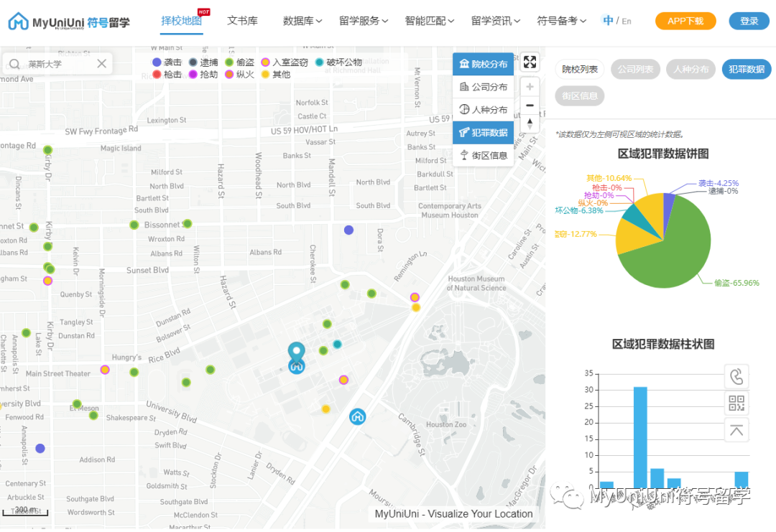
Task: Expand 智能匹配 dropdown
Action: coord(429,21)
